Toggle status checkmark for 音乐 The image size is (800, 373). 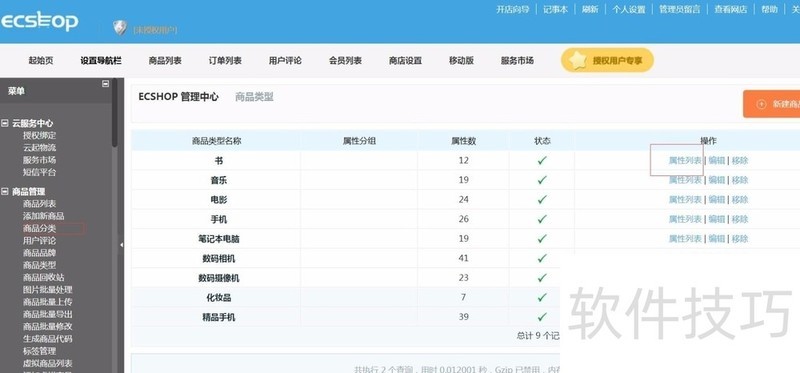tap(542, 180)
